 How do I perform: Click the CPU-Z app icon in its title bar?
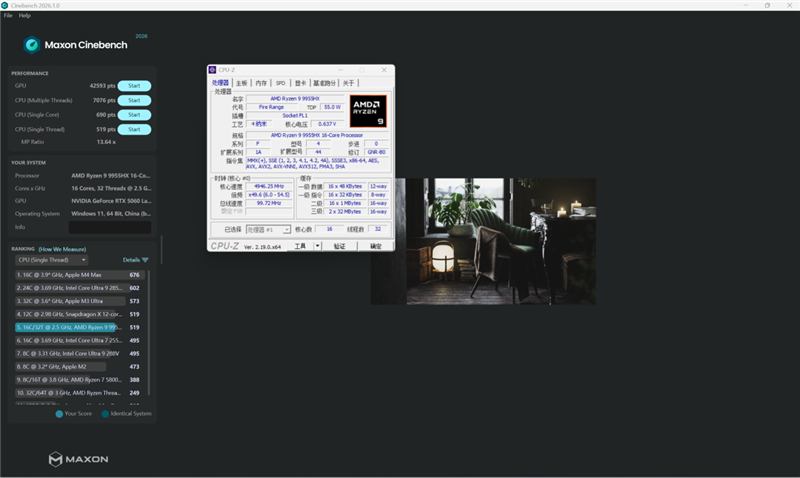[x=213, y=70]
